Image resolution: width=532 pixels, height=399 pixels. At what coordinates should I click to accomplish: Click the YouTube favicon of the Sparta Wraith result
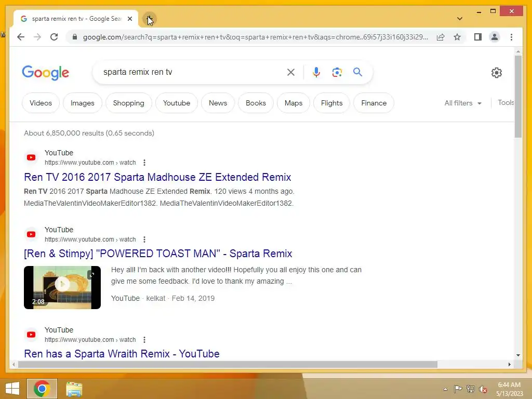tap(31, 335)
